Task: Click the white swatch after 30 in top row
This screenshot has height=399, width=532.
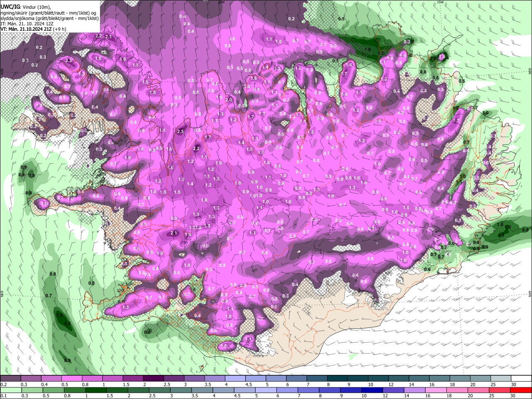Action: [521, 379]
